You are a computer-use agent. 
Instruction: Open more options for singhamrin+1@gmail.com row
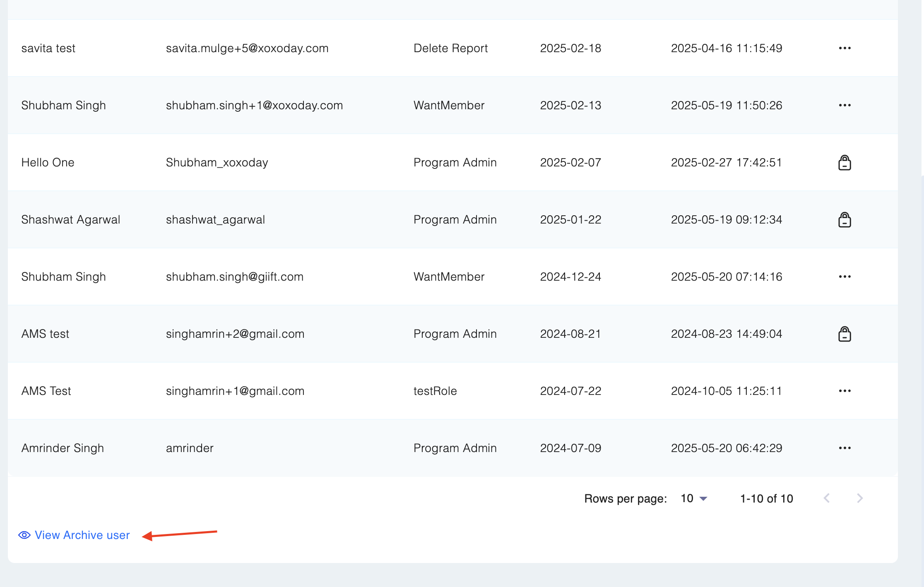845,391
